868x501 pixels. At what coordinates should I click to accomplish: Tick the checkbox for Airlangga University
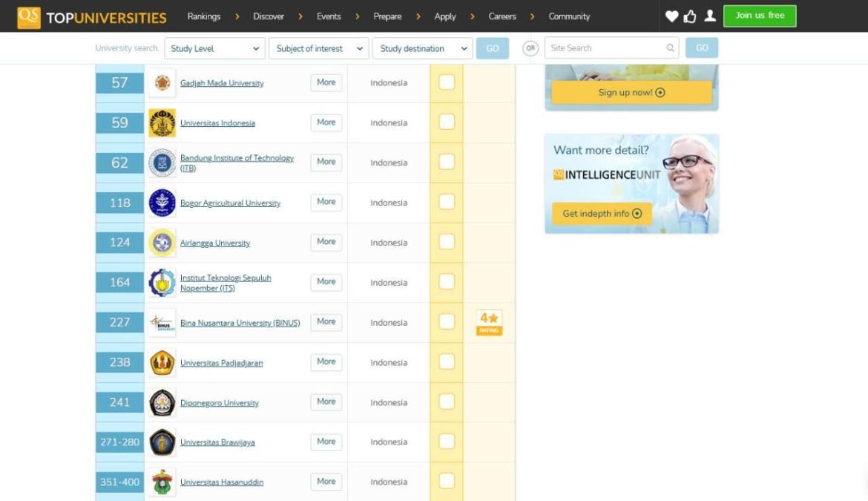[447, 242]
